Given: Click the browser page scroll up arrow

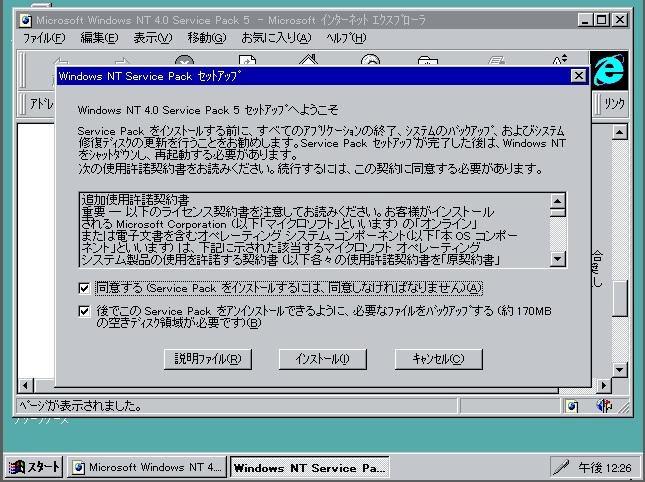Looking at the screenshot, I should pos(619,132).
